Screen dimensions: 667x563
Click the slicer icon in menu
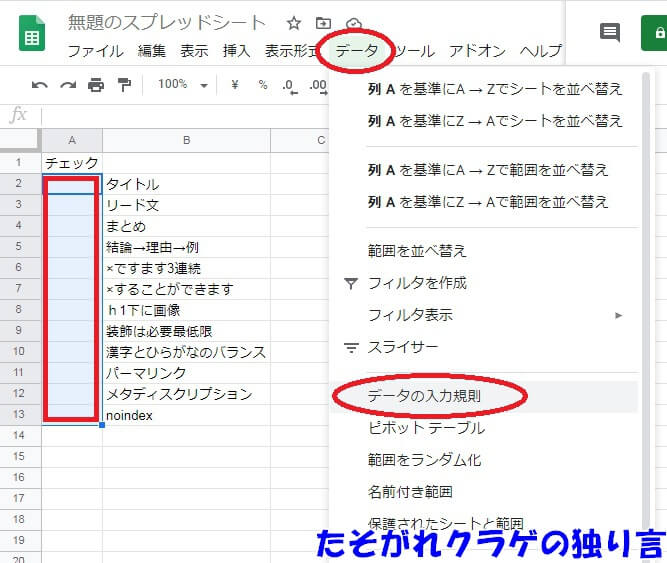click(x=351, y=348)
